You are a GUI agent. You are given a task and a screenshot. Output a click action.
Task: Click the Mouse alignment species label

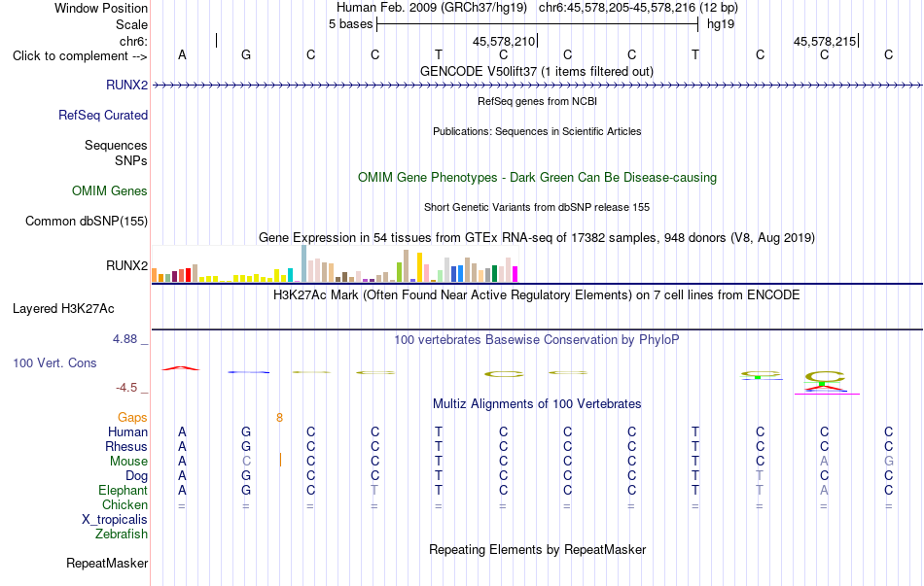[129, 462]
